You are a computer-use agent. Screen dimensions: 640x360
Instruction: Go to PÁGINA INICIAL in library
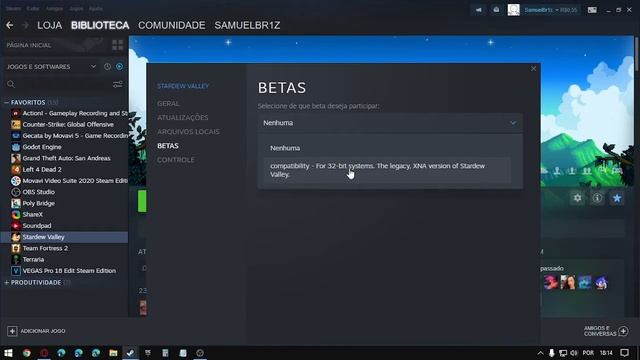pyautogui.click(x=29, y=45)
